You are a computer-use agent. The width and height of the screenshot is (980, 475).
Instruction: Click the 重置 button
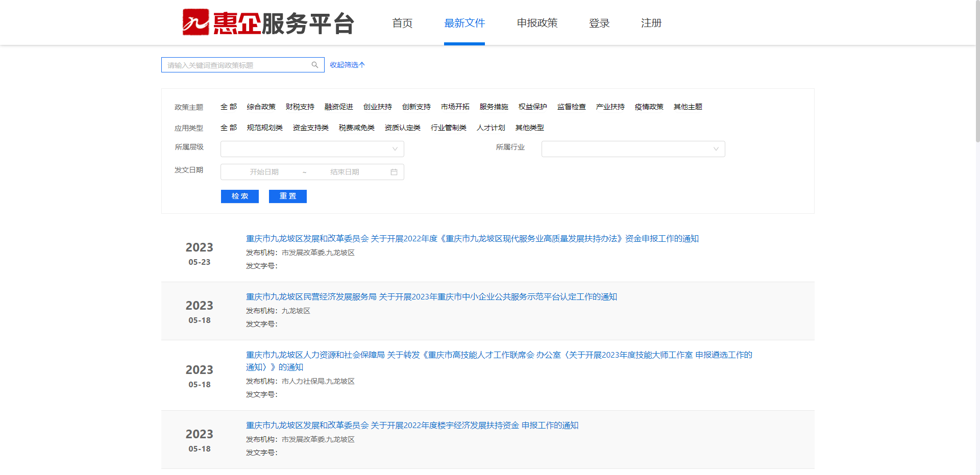(288, 196)
